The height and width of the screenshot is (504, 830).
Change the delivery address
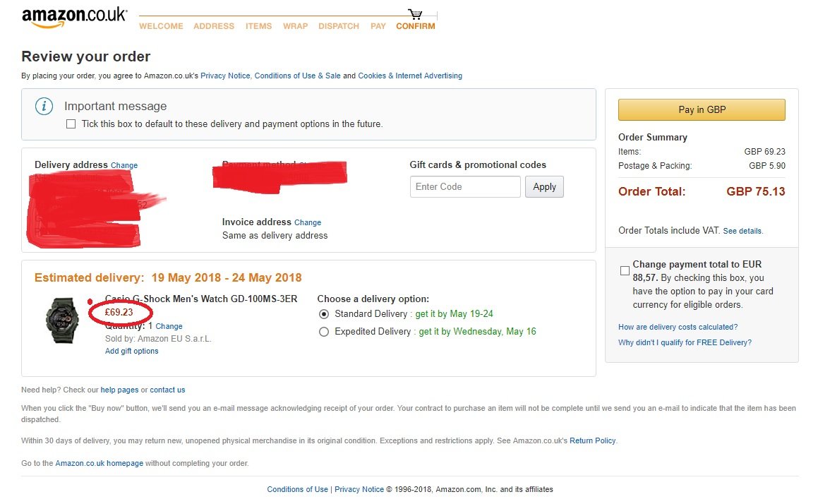[124, 165]
